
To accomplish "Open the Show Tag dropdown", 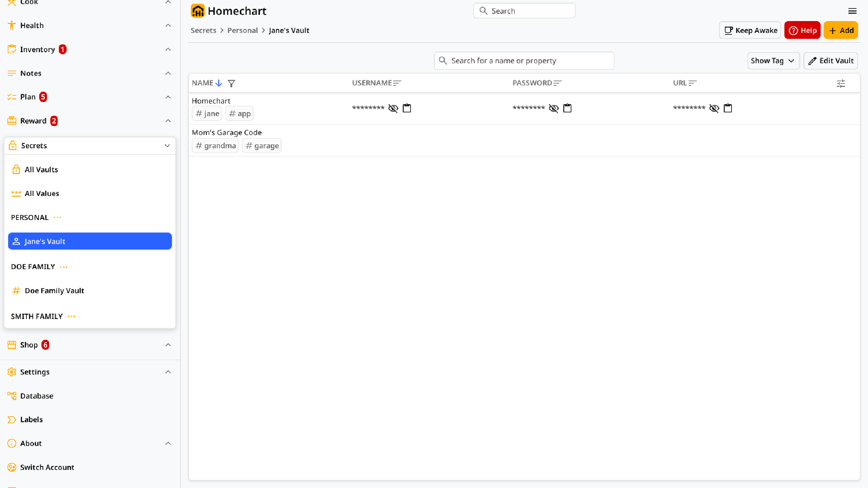I will (x=773, y=61).
